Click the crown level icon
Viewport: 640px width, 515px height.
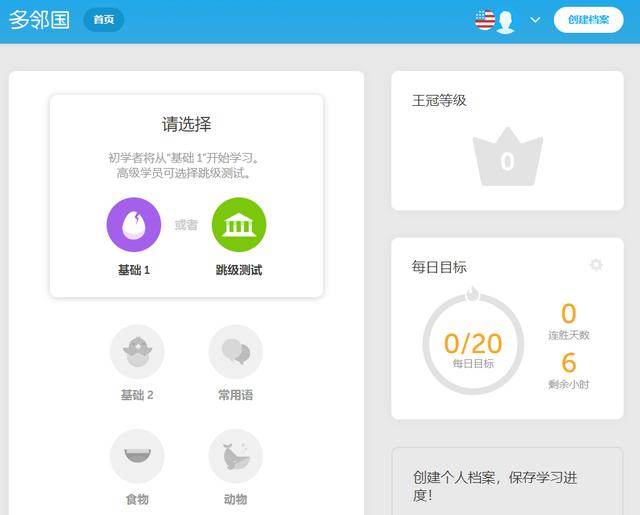(507, 157)
